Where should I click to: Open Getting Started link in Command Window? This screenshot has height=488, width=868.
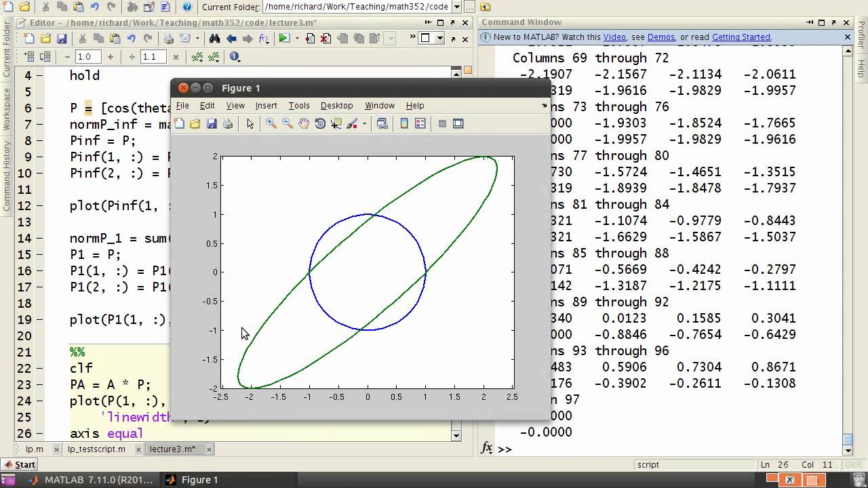pyautogui.click(x=741, y=37)
